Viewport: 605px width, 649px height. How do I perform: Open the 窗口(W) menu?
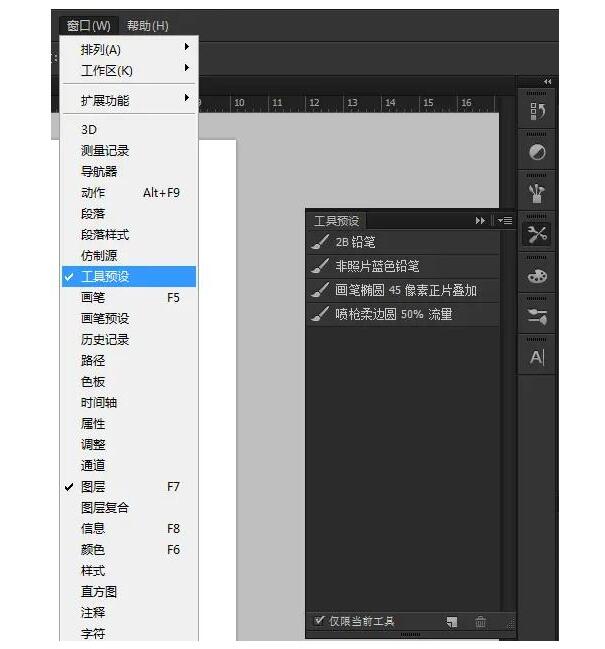[x=89, y=26]
